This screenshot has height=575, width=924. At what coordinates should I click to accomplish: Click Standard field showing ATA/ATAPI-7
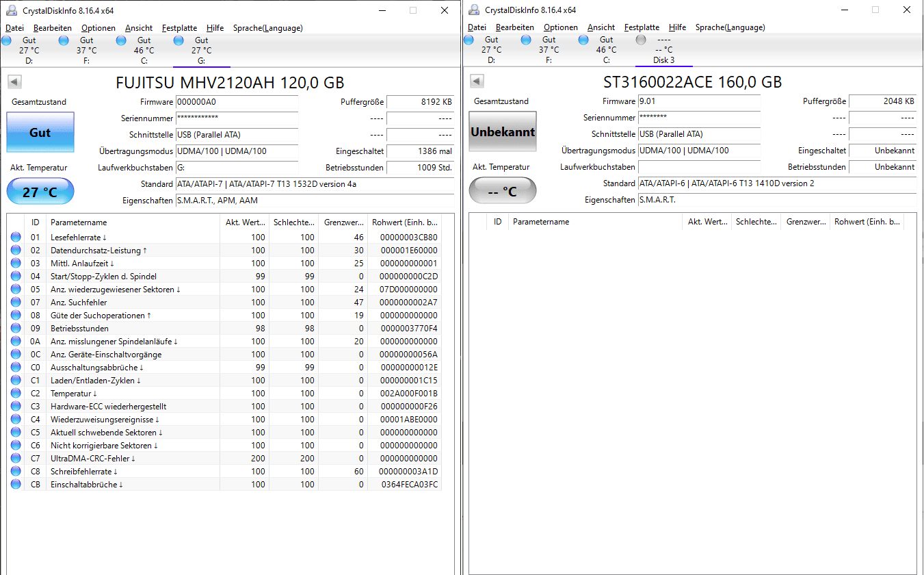pos(315,184)
